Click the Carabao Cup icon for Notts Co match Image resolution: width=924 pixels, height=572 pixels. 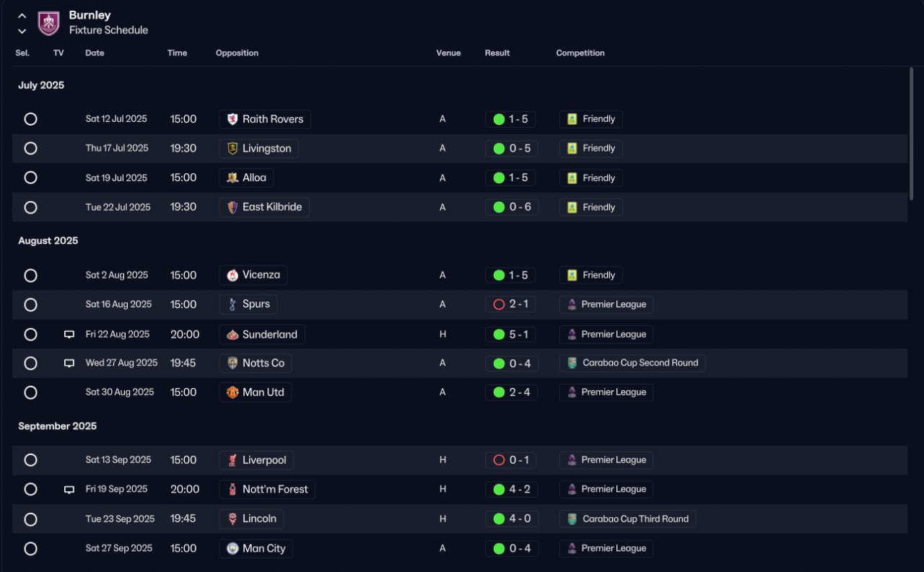[572, 363]
